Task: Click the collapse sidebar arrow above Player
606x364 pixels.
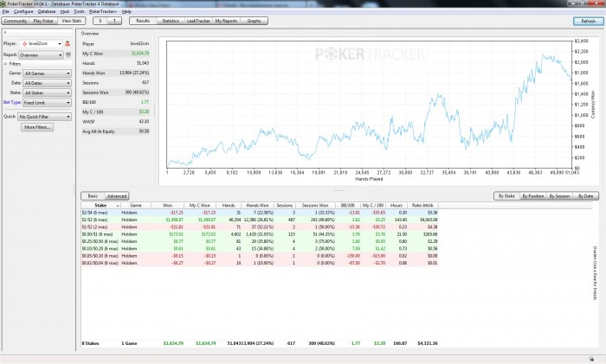Action: (5, 33)
